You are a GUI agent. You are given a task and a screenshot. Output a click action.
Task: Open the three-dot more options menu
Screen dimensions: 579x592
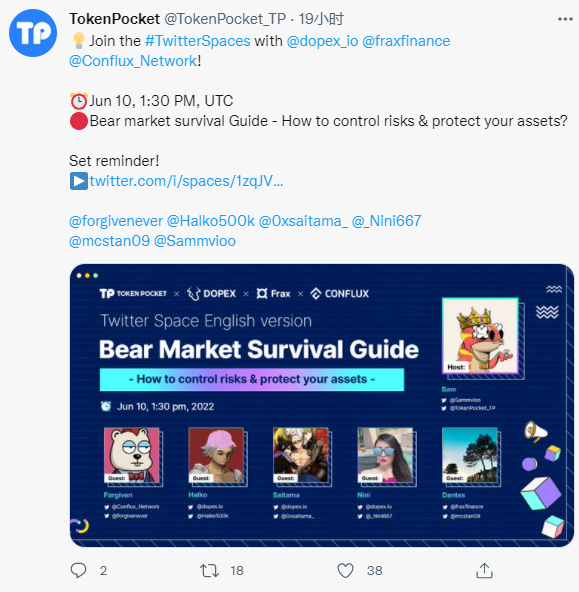click(565, 19)
